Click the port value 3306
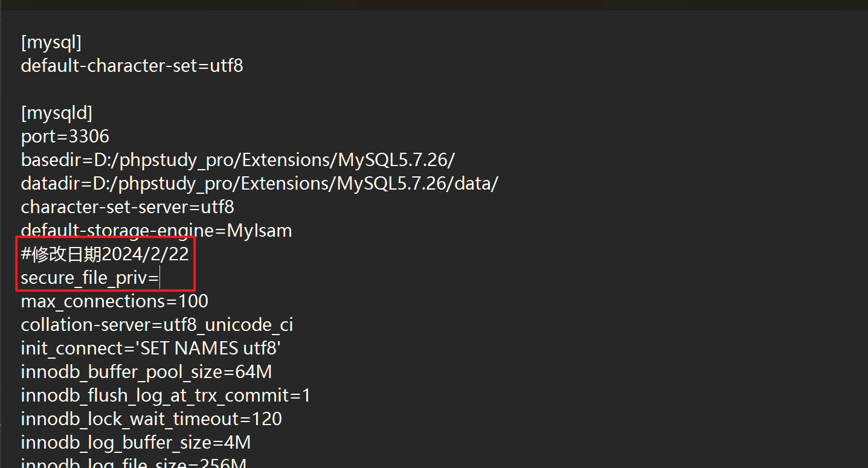This screenshot has width=868, height=468. (89, 136)
